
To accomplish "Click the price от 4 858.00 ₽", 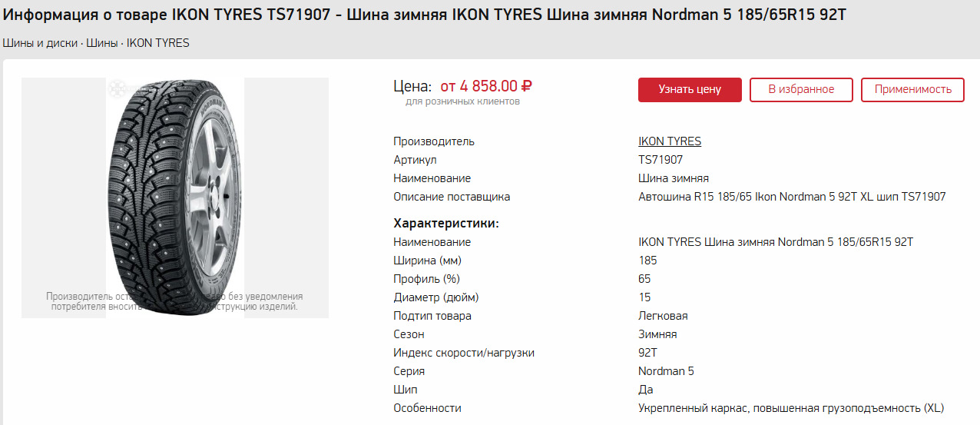I will [485, 86].
